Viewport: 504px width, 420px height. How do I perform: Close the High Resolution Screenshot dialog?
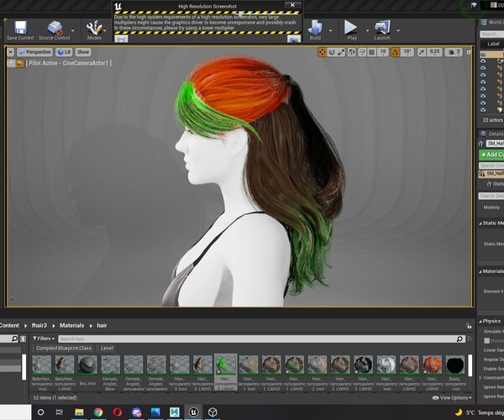[292, 5]
